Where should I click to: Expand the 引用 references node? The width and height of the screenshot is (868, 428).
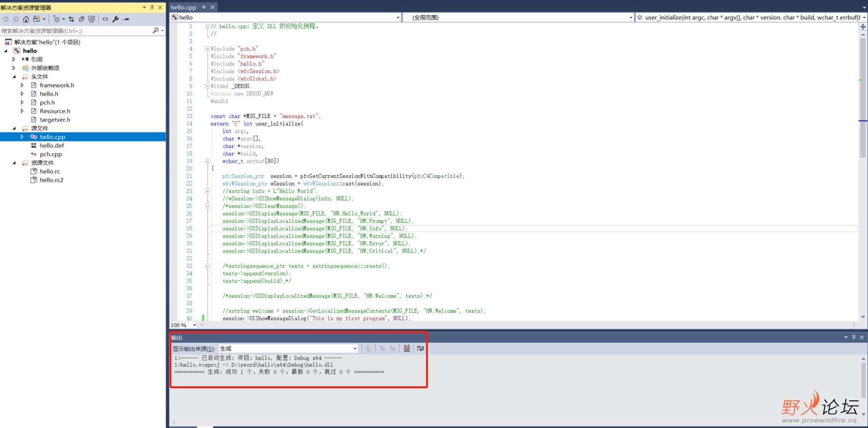(14, 59)
